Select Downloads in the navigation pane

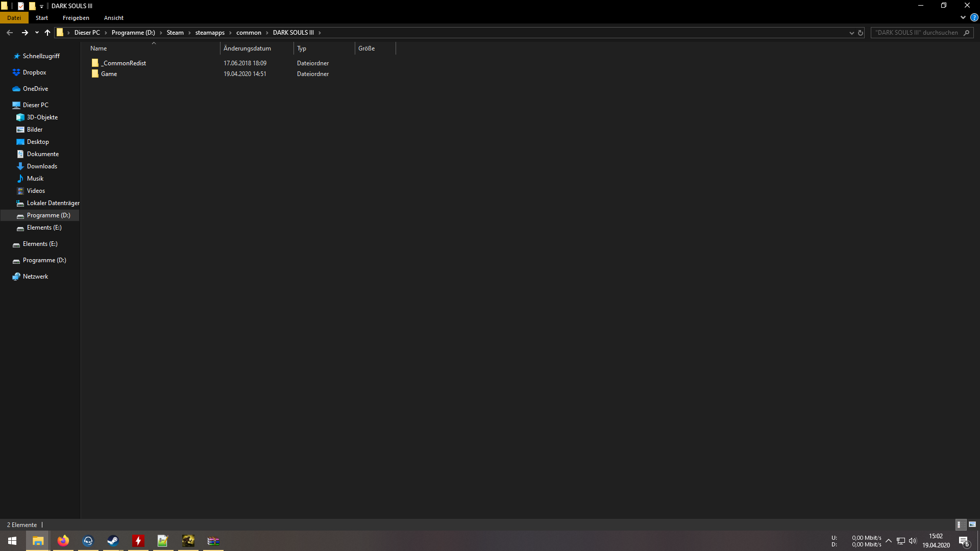point(42,166)
